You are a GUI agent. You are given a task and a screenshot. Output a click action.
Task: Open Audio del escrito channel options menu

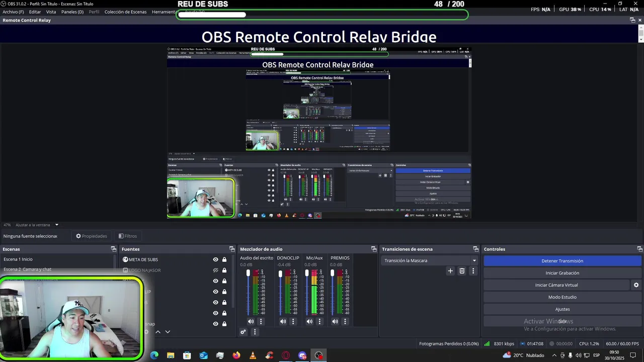(261, 321)
